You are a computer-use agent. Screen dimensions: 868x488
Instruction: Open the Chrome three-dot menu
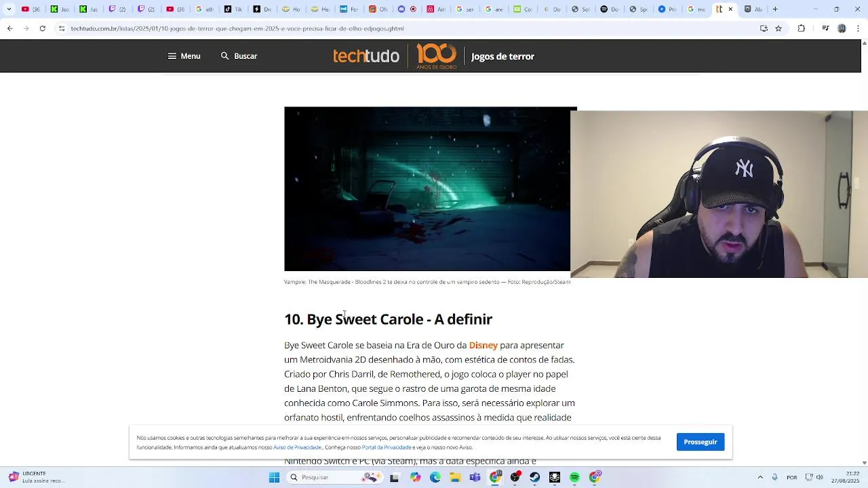(858, 28)
